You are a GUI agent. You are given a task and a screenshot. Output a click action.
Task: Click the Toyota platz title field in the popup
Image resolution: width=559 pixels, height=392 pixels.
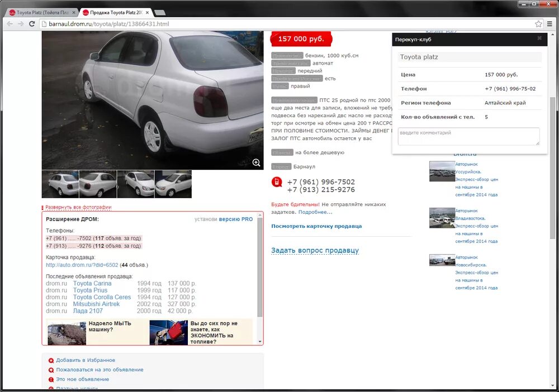point(470,57)
